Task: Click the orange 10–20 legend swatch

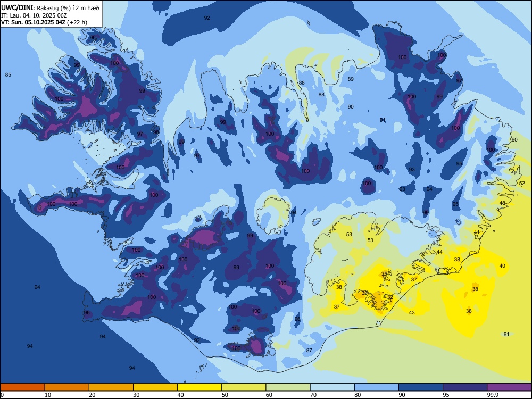Action: coord(67,387)
